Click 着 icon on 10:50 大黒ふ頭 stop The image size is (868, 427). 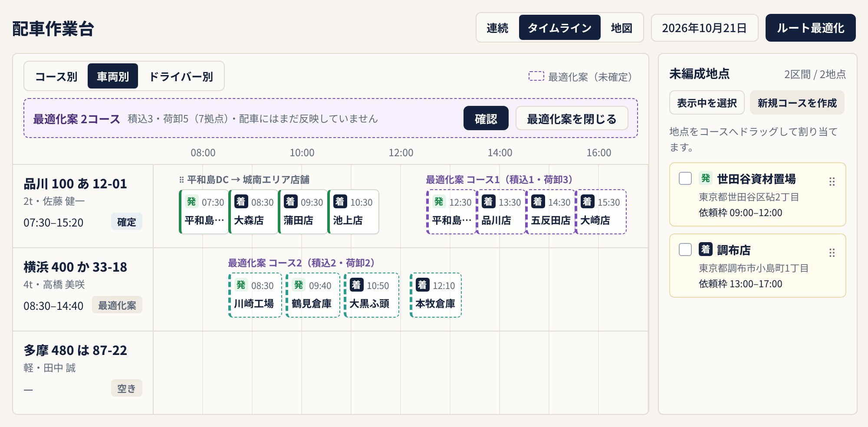point(356,285)
